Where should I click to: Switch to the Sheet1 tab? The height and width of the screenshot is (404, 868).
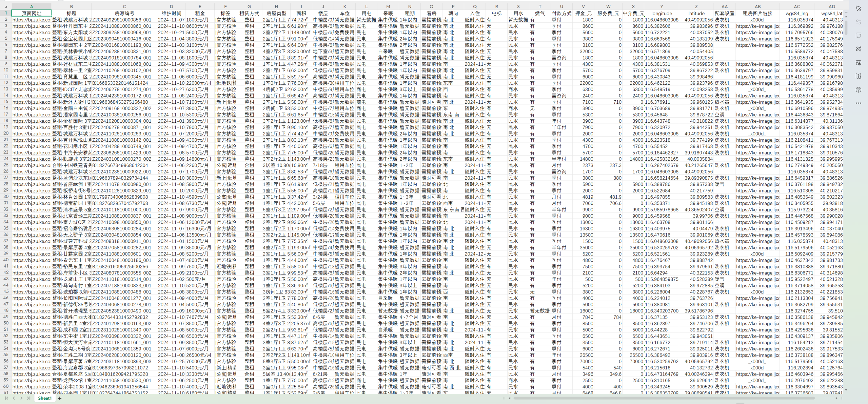click(x=44, y=398)
